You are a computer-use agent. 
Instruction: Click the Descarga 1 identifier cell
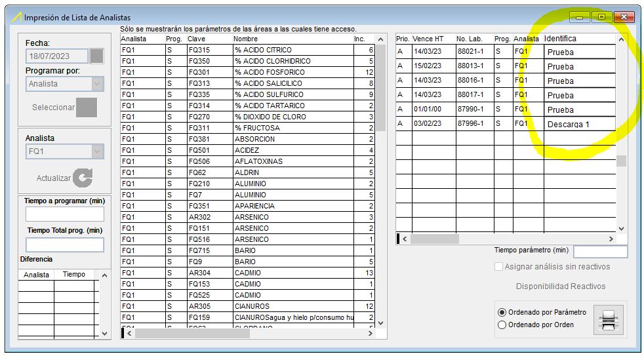tap(580, 124)
